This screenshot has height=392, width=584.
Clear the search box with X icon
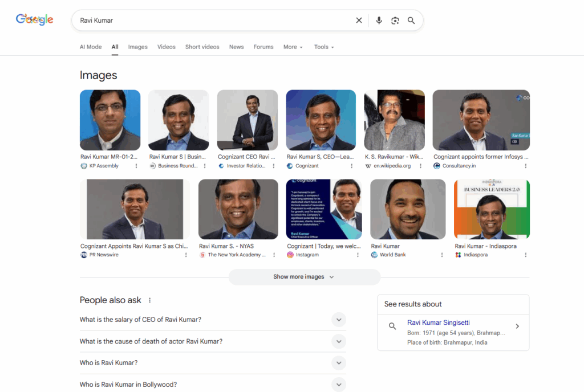(359, 21)
